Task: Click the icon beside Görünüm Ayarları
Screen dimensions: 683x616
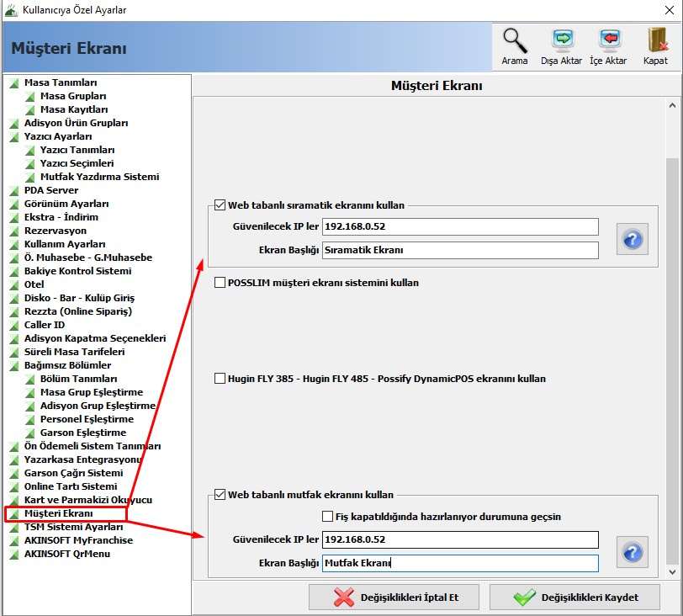Action: click(x=14, y=204)
